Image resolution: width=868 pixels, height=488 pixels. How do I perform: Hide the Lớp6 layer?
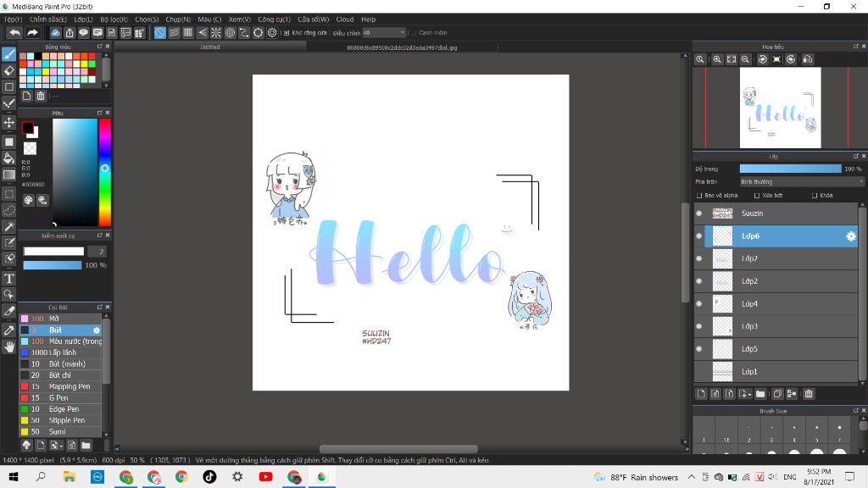coord(699,236)
